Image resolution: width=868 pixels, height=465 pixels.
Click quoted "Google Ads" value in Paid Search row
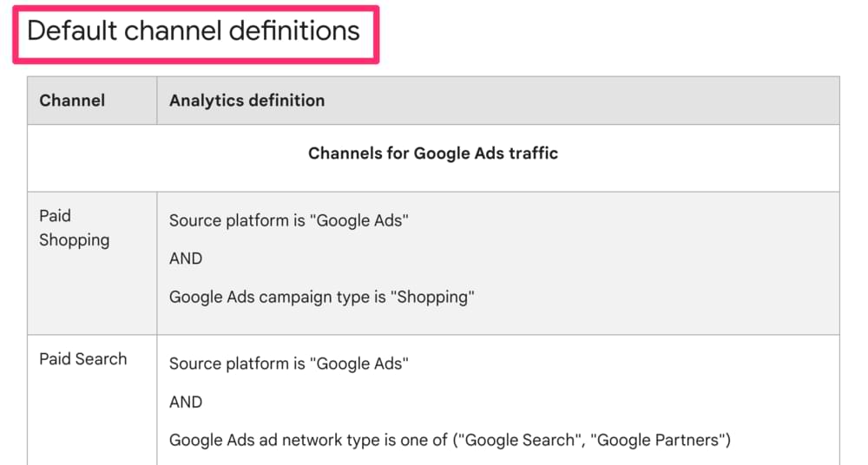(x=359, y=363)
